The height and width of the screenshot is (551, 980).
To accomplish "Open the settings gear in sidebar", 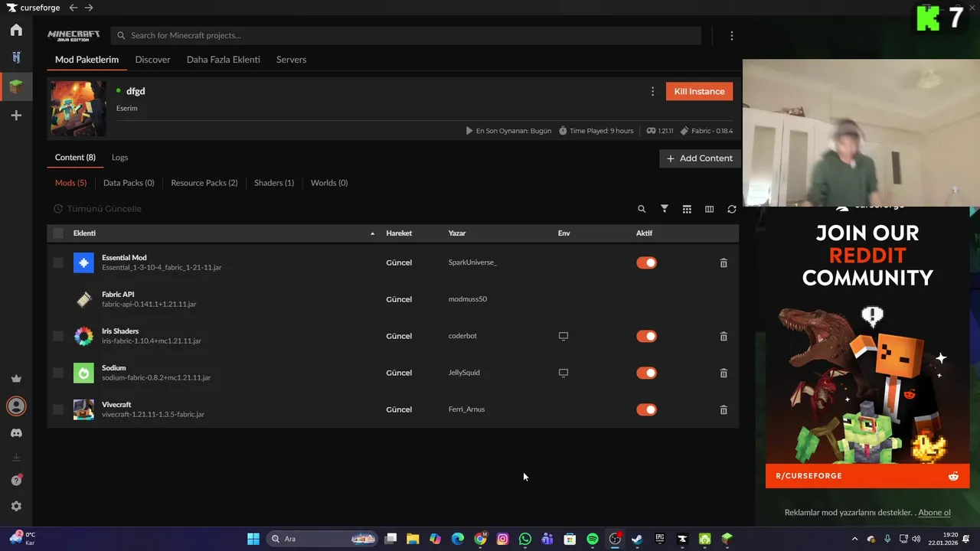I will pyautogui.click(x=16, y=507).
